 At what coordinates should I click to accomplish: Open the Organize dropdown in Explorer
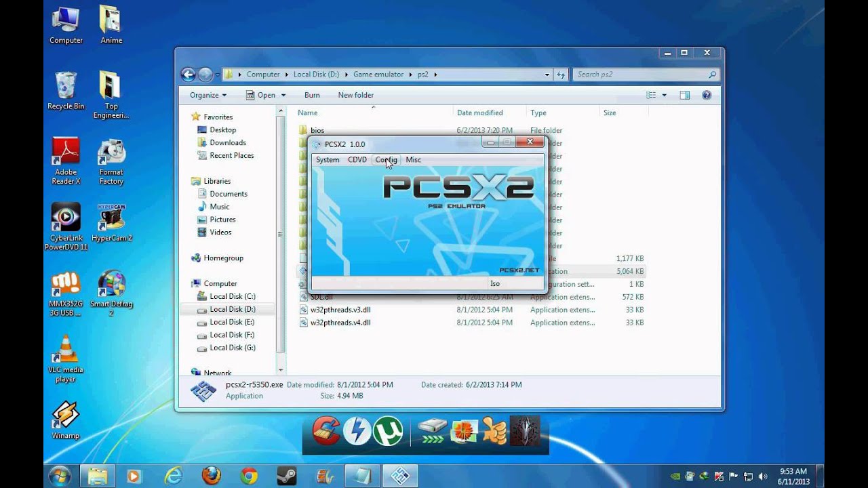click(x=208, y=95)
